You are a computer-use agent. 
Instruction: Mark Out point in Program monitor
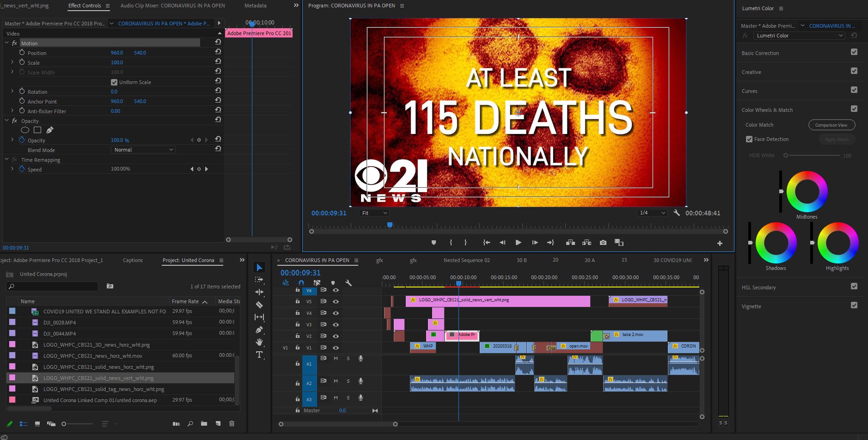465,243
